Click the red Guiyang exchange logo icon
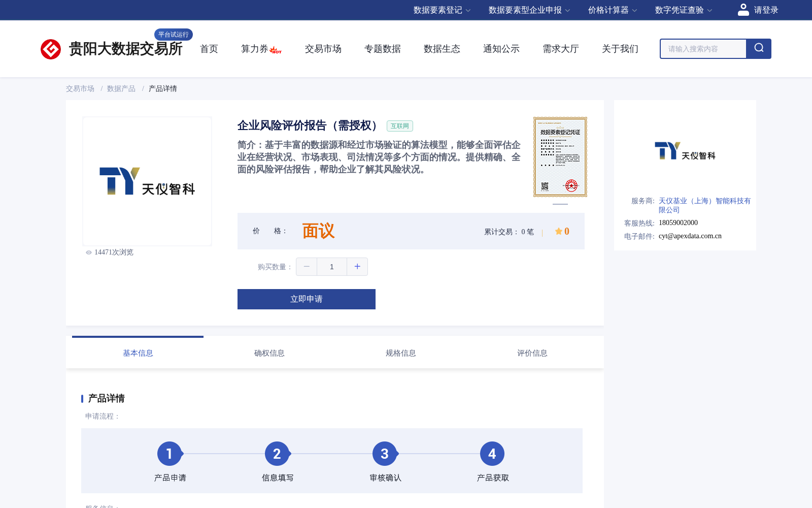The width and height of the screenshot is (812, 508). [51, 49]
